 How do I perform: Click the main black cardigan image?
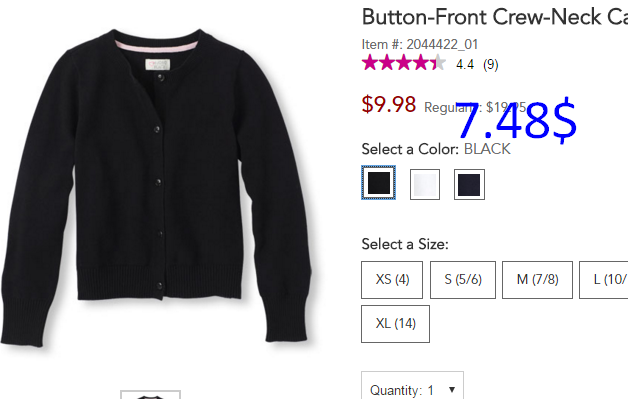pyautogui.click(x=156, y=188)
